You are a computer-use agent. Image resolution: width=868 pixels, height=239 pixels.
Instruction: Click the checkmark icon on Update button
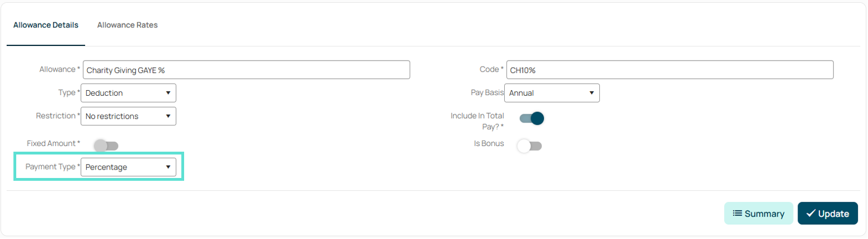(x=810, y=213)
